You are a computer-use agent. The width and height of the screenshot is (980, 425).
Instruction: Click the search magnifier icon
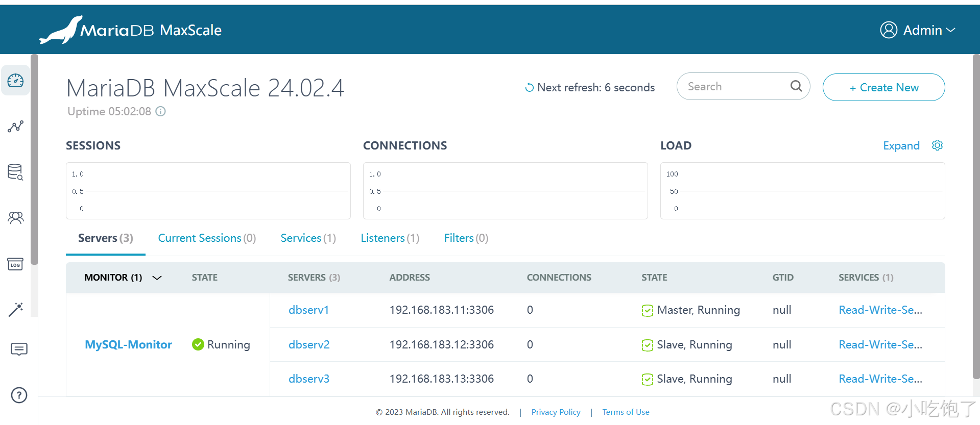click(x=796, y=86)
